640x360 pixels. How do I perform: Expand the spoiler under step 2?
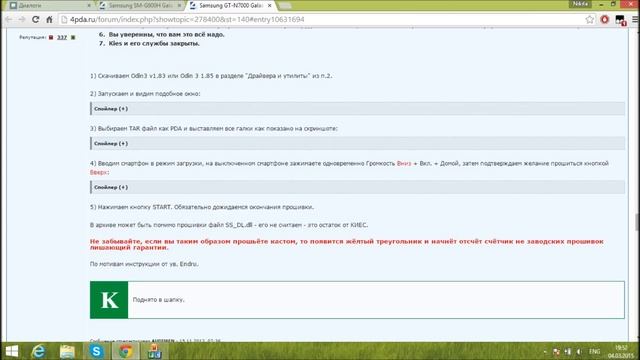[x=357, y=109]
